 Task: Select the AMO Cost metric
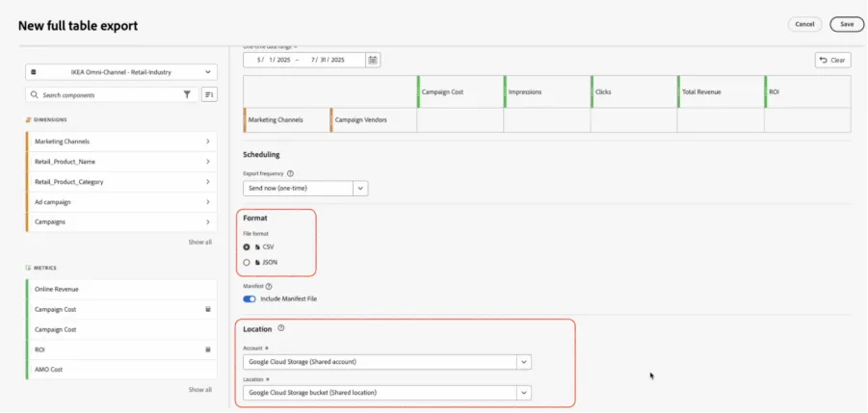click(121, 370)
